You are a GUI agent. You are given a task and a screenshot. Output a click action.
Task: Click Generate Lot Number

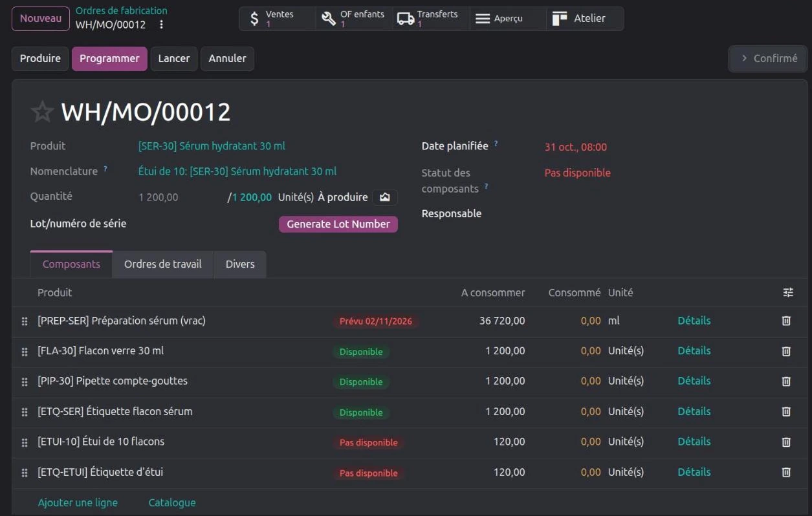click(x=338, y=224)
